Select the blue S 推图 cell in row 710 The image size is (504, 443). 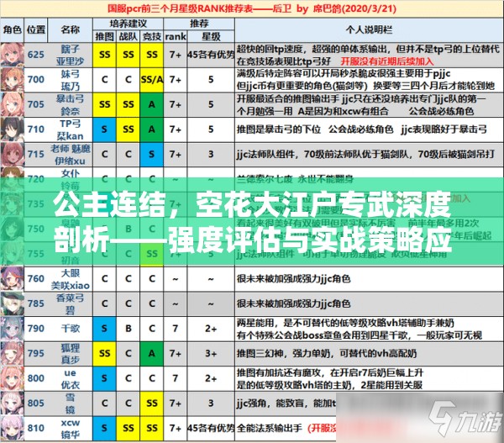[x=104, y=129]
